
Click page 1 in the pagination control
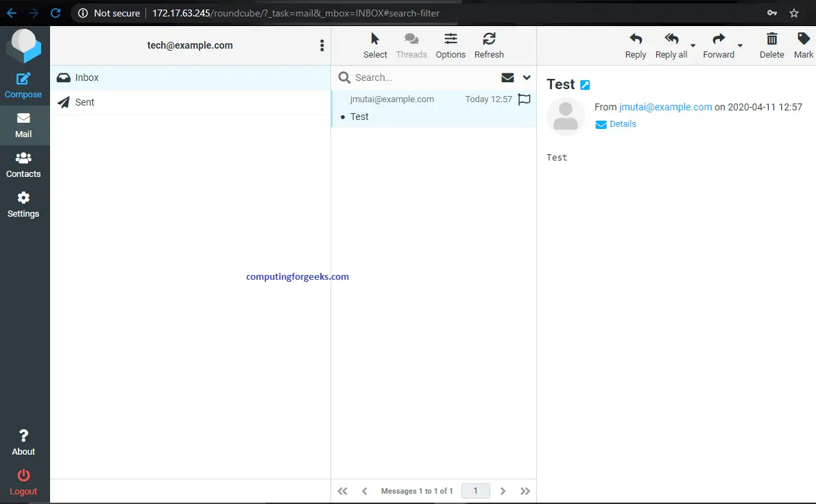pos(475,491)
